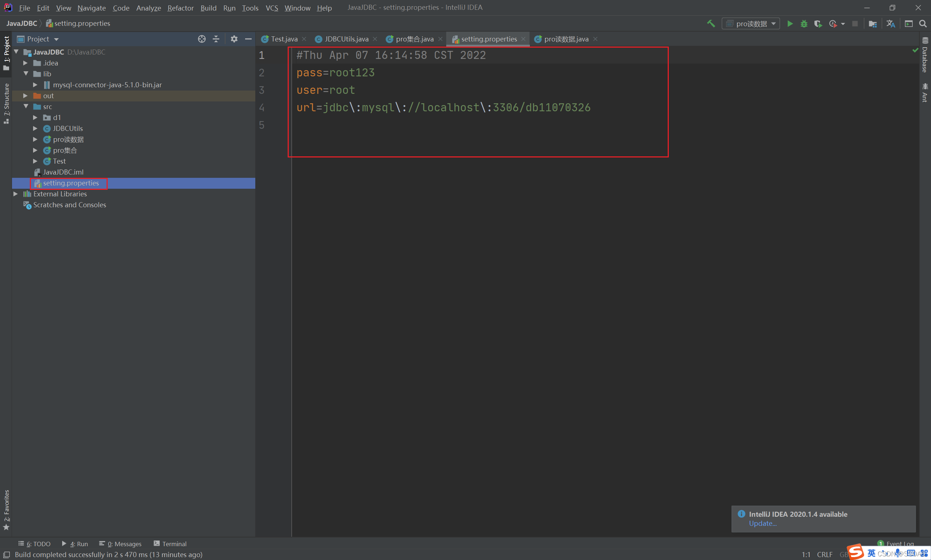Open Search Everywhere magnifier icon

[923, 24]
